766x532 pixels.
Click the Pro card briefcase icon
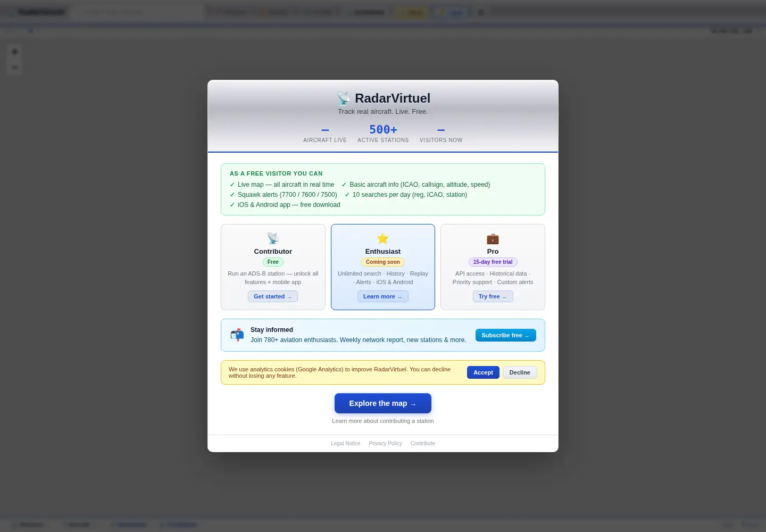coord(493,238)
